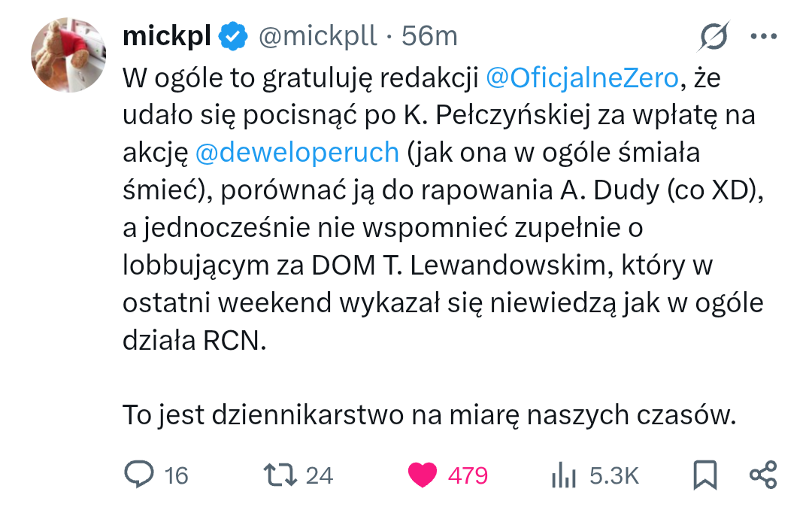The height and width of the screenshot is (510, 812).
Task: Open the teddy bear profile avatar
Action: [68, 54]
